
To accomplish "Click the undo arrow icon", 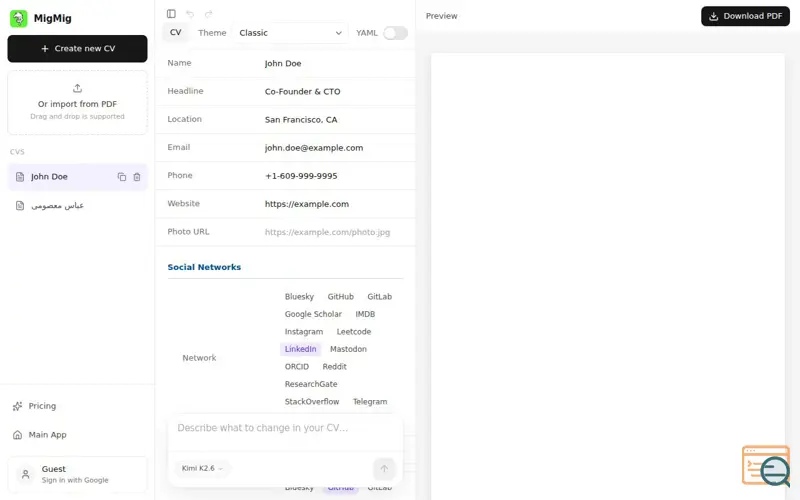I will point(190,14).
